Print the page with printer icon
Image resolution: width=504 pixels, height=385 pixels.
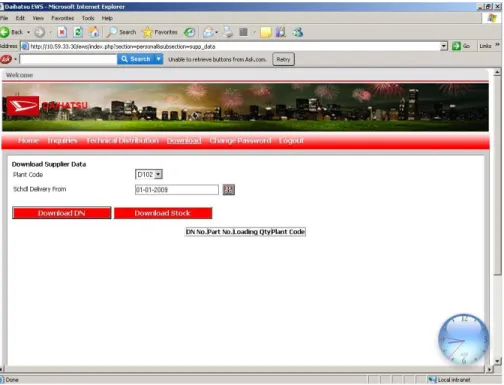point(228,32)
